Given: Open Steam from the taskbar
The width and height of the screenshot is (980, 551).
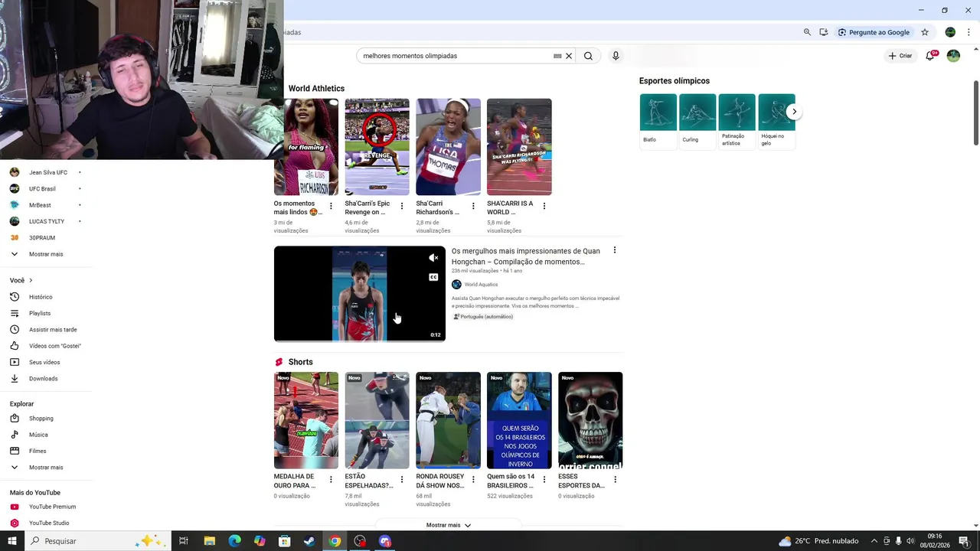Looking at the screenshot, I should 309,541.
